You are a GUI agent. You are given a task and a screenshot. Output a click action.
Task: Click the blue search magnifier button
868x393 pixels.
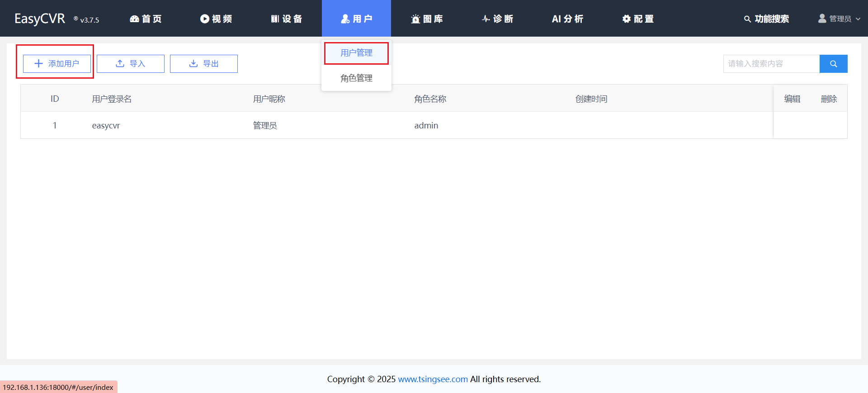click(x=834, y=64)
